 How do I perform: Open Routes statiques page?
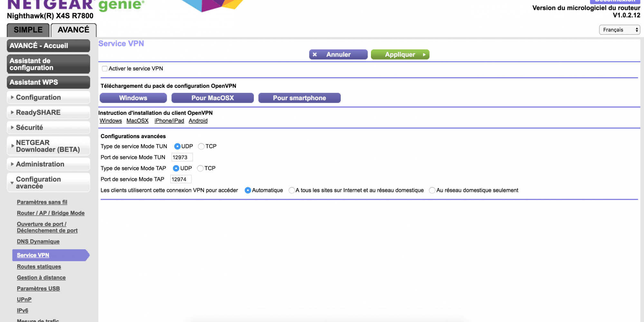[39, 267]
